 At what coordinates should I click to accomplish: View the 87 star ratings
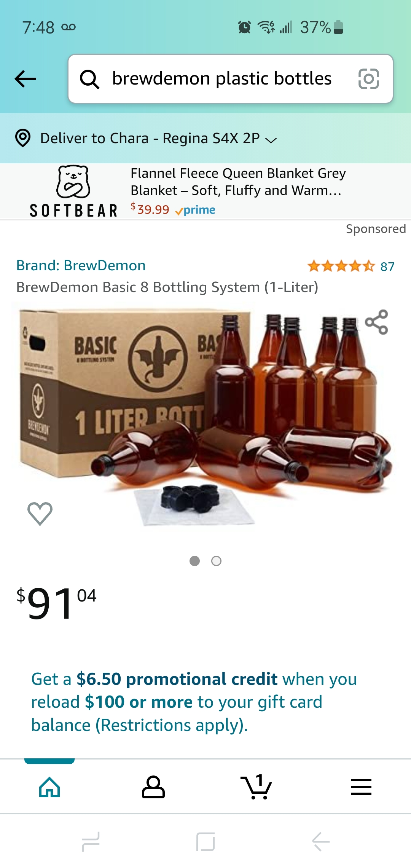click(351, 266)
